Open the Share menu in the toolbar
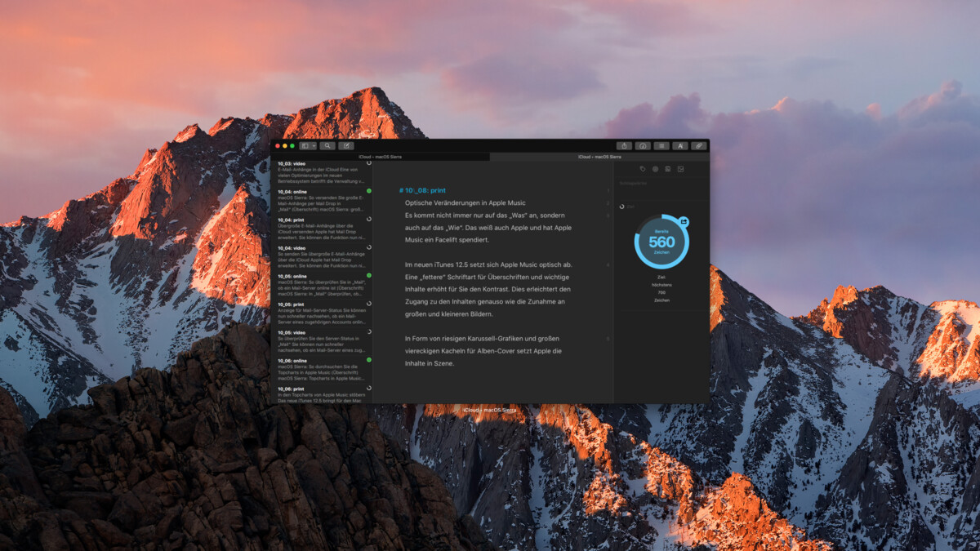The height and width of the screenshot is (551, 980). pos(625,146)
